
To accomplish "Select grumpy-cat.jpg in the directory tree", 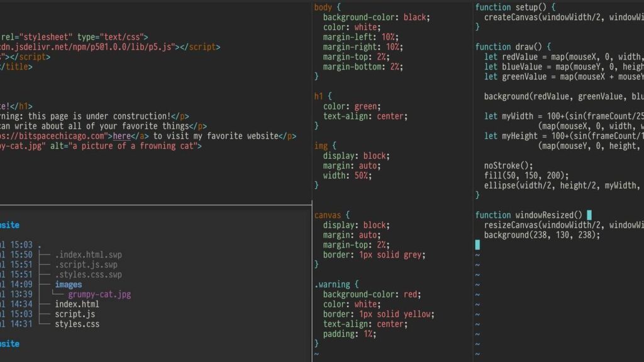I will click(x=99, y=295).
